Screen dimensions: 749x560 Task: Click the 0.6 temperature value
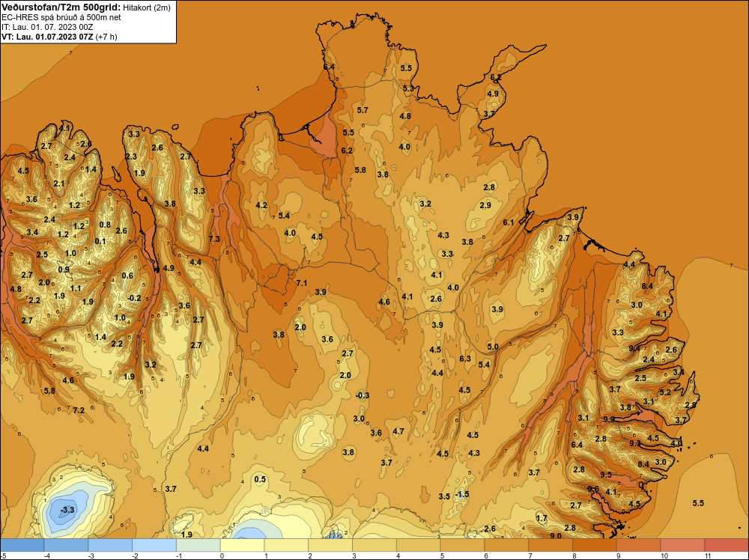coord(127,276)
